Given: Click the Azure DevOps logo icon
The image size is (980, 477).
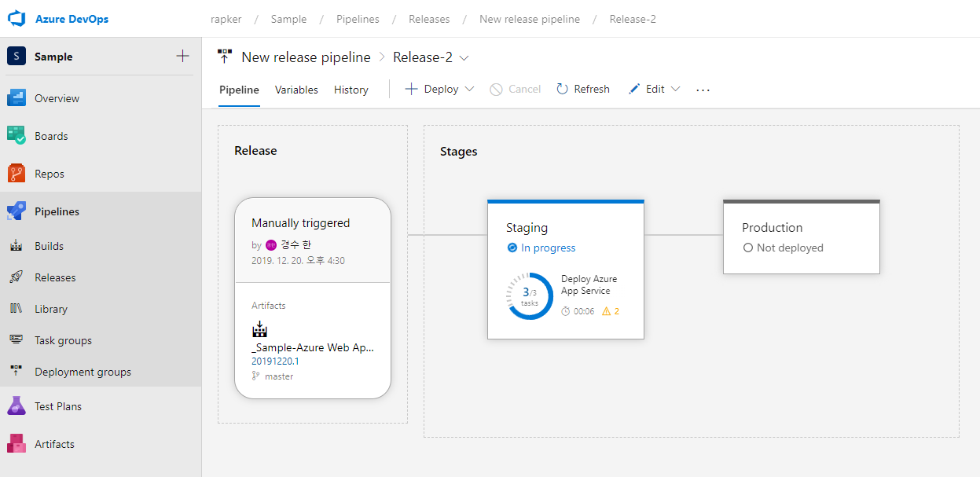Looking at the screenshot, I should (17, 19).
